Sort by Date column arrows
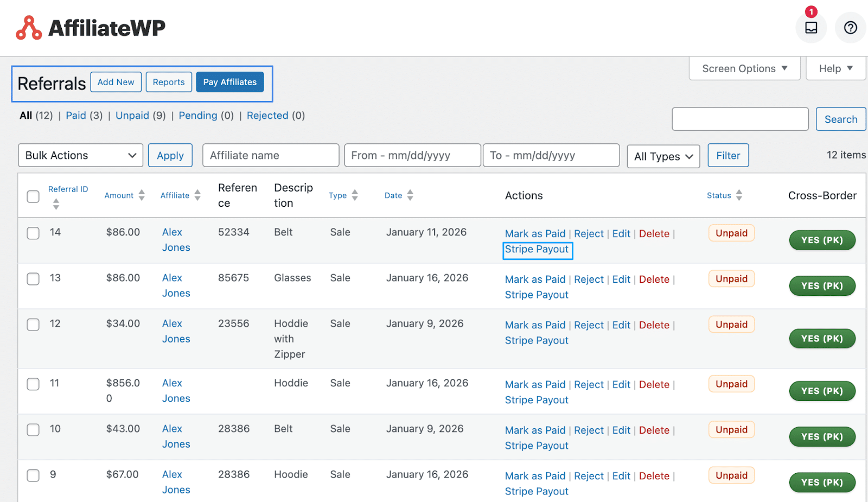Image resolution: width=868 pixels, height=502 pixels. 410,195
